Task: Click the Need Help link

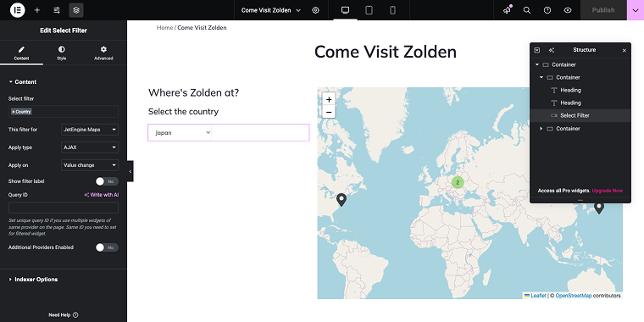Action: [x=64, y=315]
